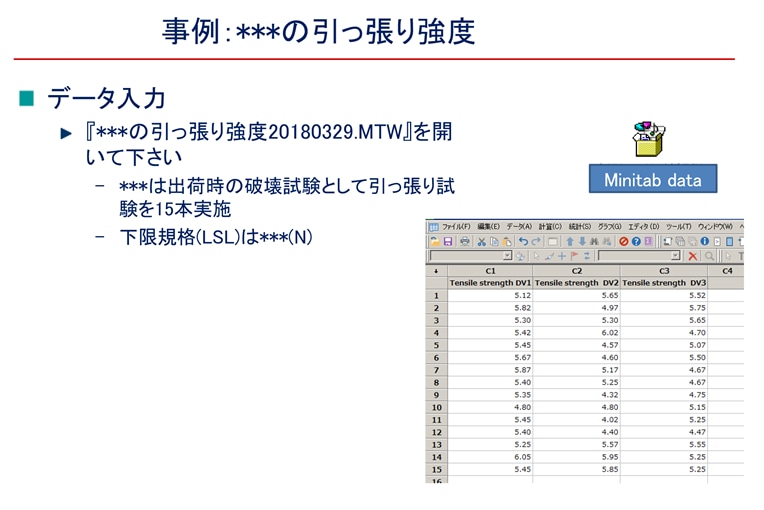Click cell 5.12 in row 1
764x510 pixels.
pos(490,296)
